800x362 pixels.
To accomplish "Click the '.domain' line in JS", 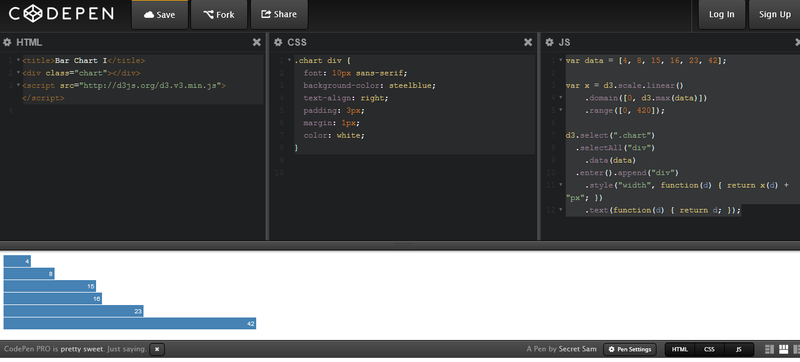I will point(646,98).
